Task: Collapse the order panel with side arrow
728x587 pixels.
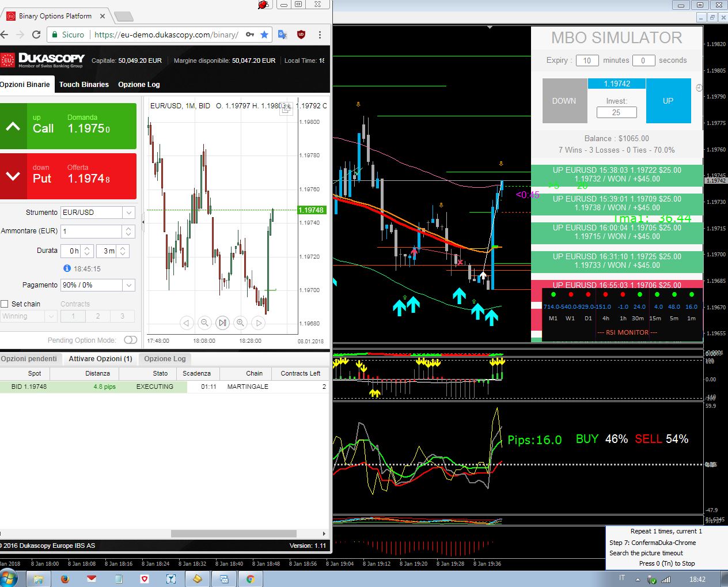Action: [x=143, y=221]
